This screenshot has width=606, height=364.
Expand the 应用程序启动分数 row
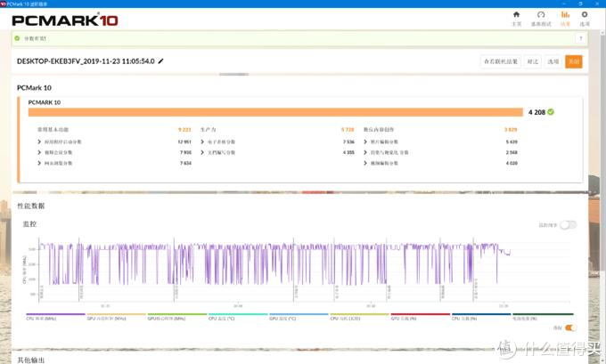pos(39,142)
